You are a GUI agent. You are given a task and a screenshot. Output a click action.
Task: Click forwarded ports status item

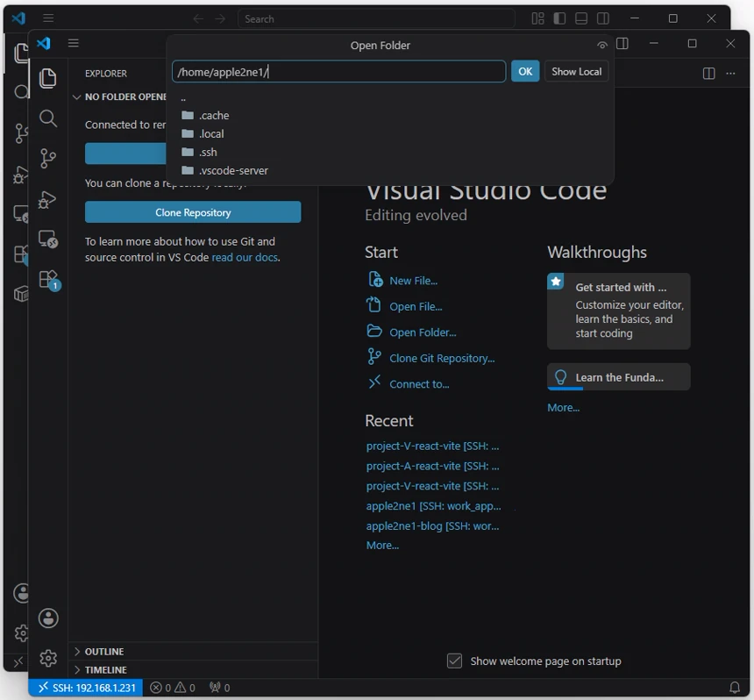pyautogui.click(x=220, y=688)
